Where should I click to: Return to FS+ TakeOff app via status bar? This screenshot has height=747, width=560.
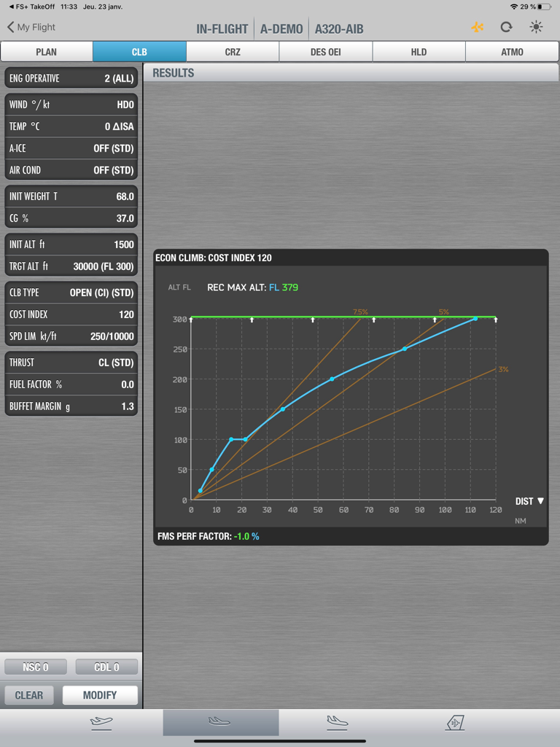pyautogui.click(x=31, y=7)
